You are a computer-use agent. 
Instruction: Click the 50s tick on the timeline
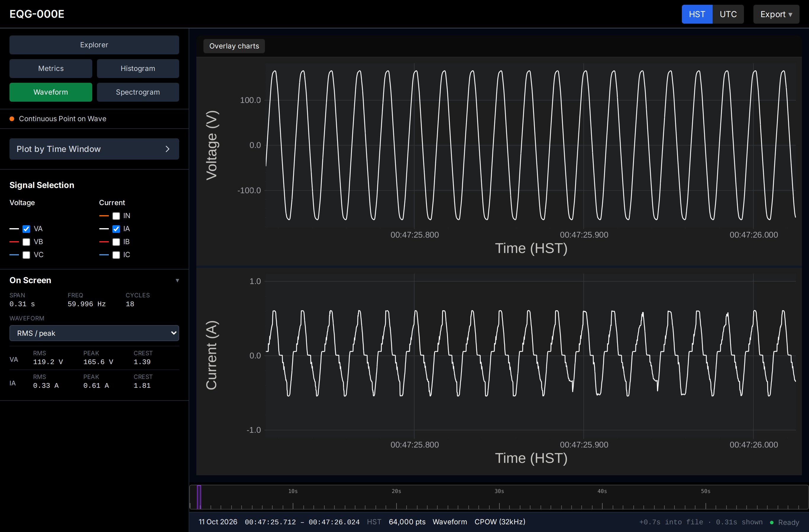(705, 491)
